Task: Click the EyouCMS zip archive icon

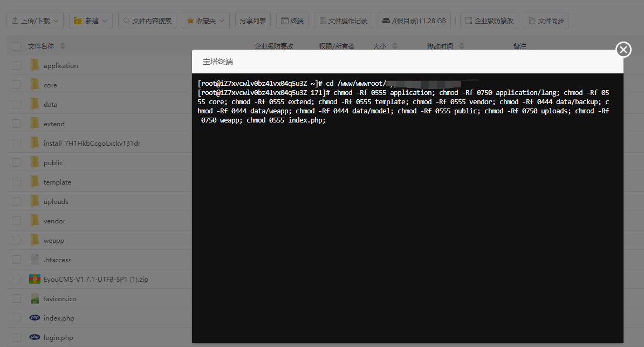Action: (35, 280)
